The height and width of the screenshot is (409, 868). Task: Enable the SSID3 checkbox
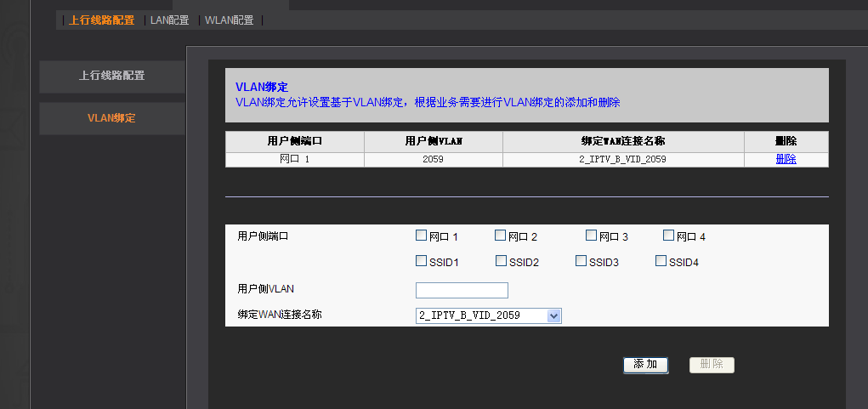[x=581, y=261]
